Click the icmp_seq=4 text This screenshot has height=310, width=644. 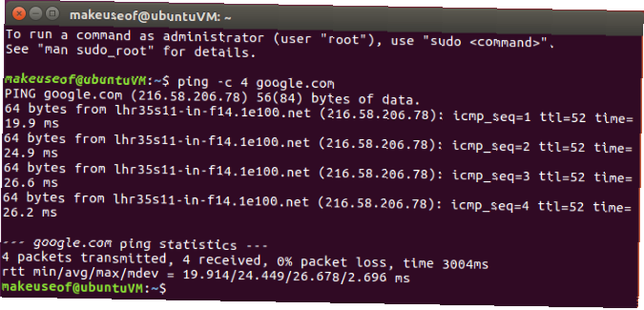(490, 205)
